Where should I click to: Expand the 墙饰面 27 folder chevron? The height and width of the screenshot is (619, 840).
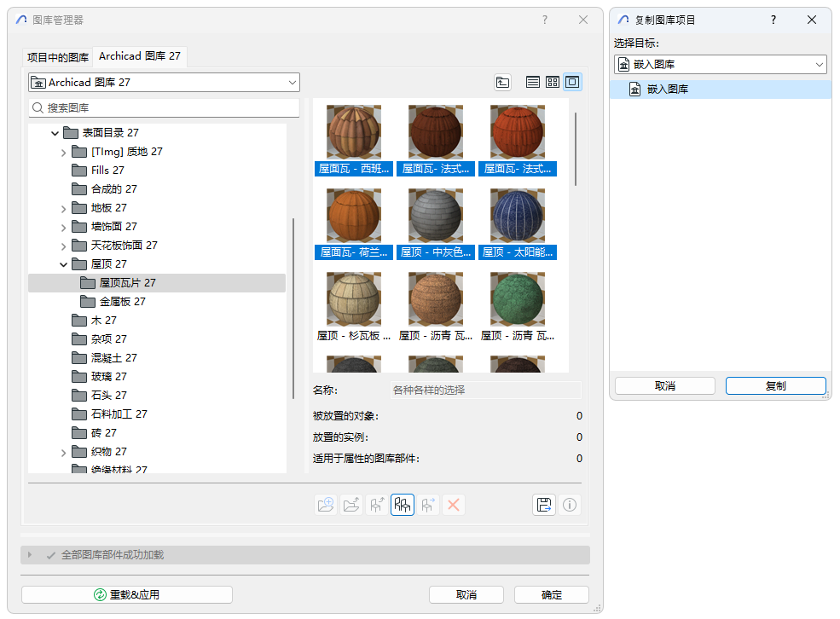tap(63, 228)
